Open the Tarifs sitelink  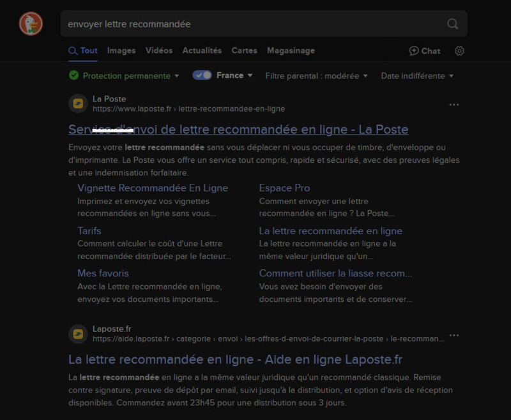pyautogui.click(x=89, y=230)
